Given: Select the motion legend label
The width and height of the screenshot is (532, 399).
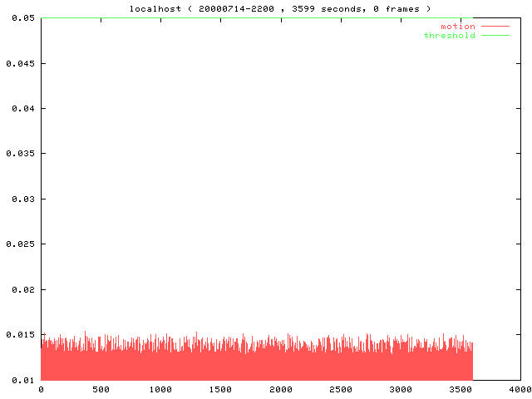Looking at the screenshot, I should pos(457,27).
